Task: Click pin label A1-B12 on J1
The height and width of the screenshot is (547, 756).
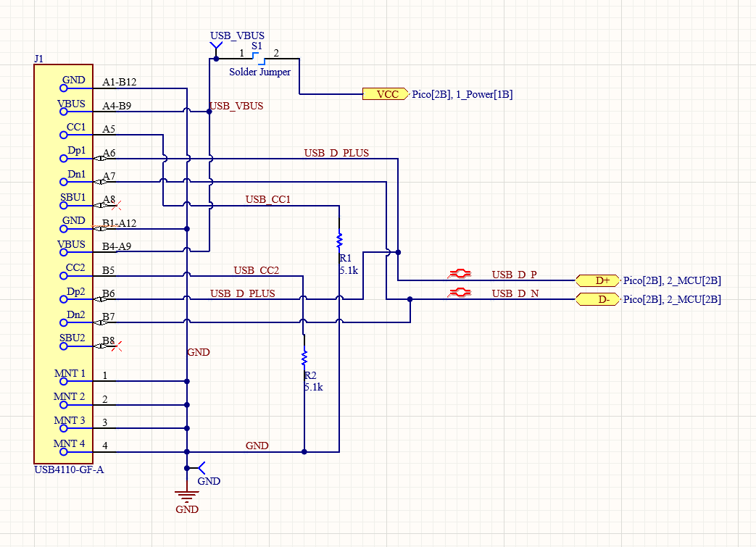Action: point(119,83)
